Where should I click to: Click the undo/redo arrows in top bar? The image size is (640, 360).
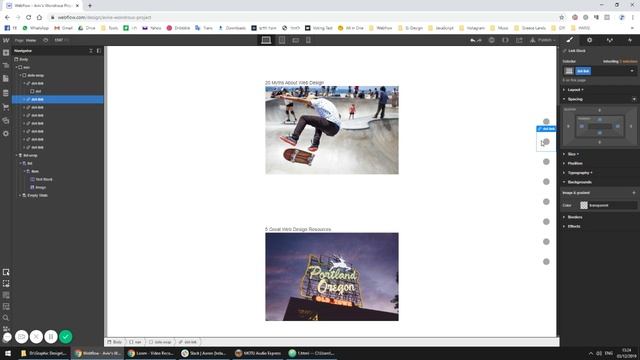(x=476, y=40)
